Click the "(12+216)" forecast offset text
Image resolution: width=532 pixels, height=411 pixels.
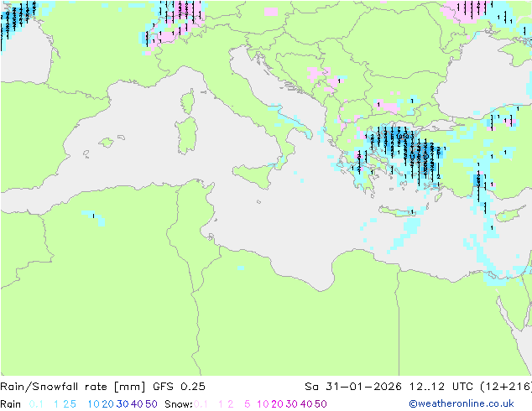point(506,387)
